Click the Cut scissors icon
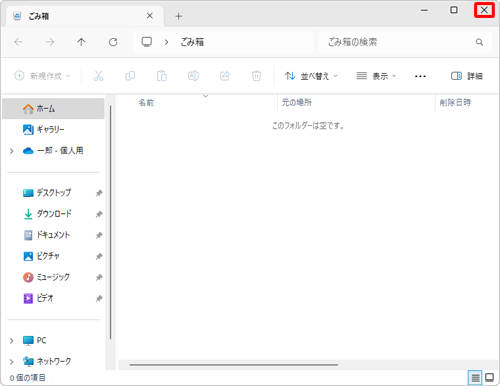 pyautogui.click(x=98, y=76)
